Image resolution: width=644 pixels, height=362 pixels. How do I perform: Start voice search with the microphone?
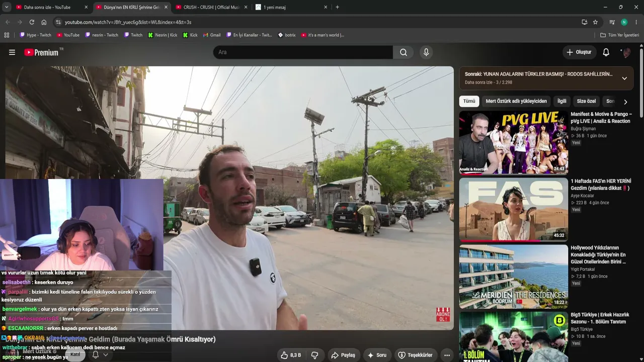point(426,52)
